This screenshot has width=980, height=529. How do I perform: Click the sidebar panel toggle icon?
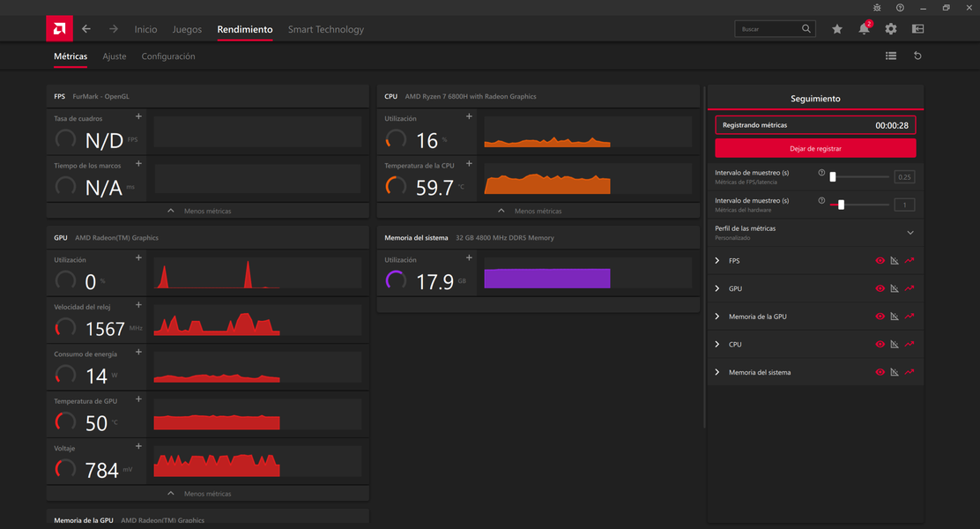917,29
